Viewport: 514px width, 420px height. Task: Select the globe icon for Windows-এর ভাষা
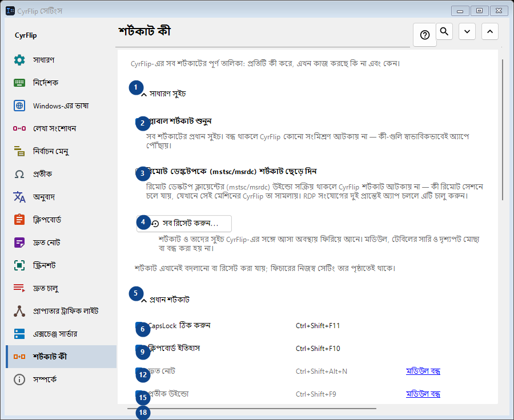pos(19,106)
